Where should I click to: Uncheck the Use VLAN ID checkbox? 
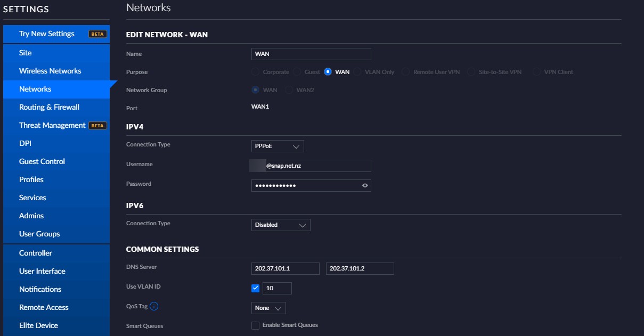point(256,288)
